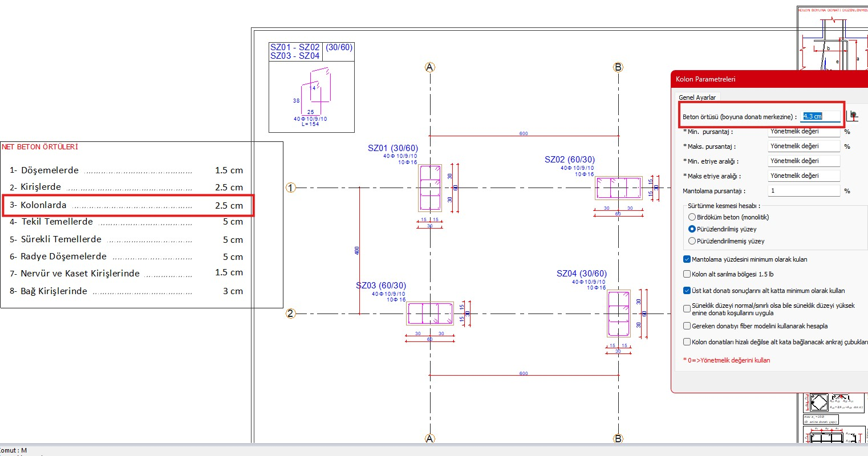Click the Beton örtüsü input field
The width and height of the screenshot is (868, 456).
pos(821,116)
